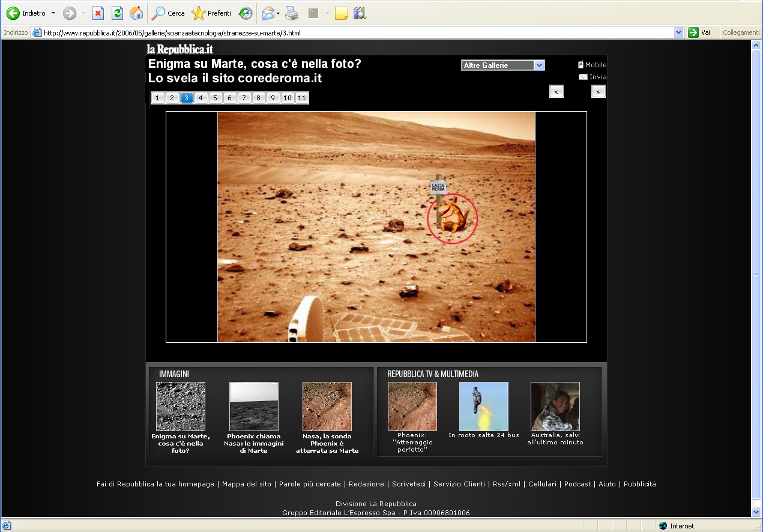Go to the Home page icon

tap(137, 13)
